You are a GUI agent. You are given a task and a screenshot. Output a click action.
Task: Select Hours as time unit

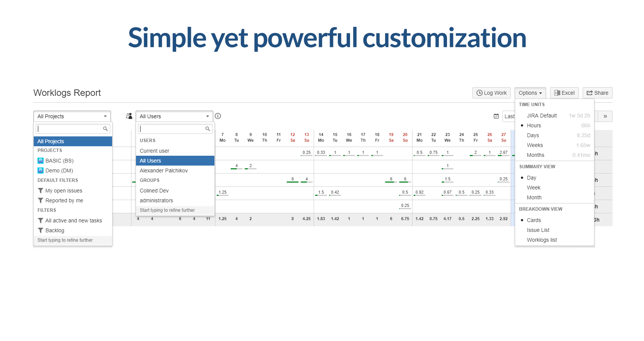(534, 125)
